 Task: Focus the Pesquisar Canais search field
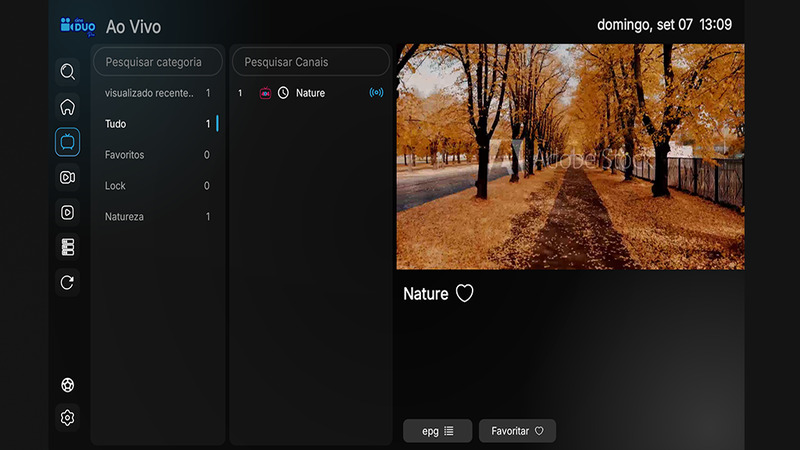(x=310, y=62)
